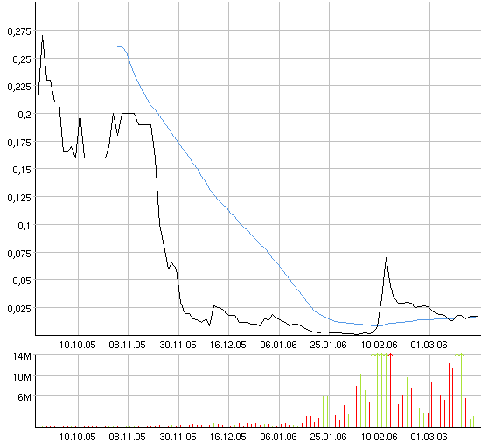Click date 10.10.05 under the price chart
The image size is (481, 448).
(77, 345)
